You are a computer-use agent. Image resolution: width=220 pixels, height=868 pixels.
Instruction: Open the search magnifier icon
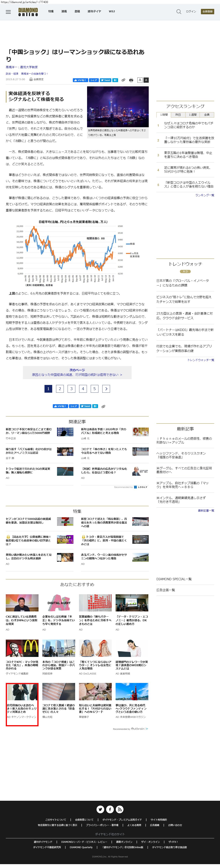[179, 12]
